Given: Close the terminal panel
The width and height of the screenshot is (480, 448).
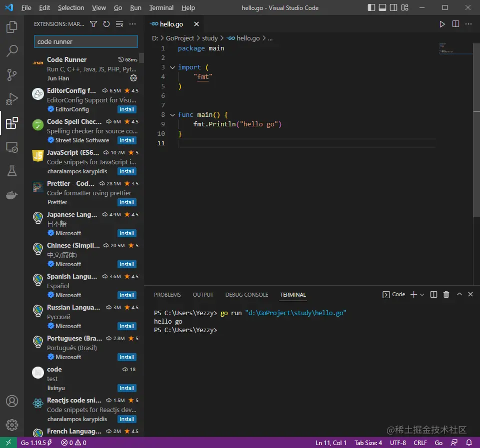Looking at the screenshot, I should [470, 294].
